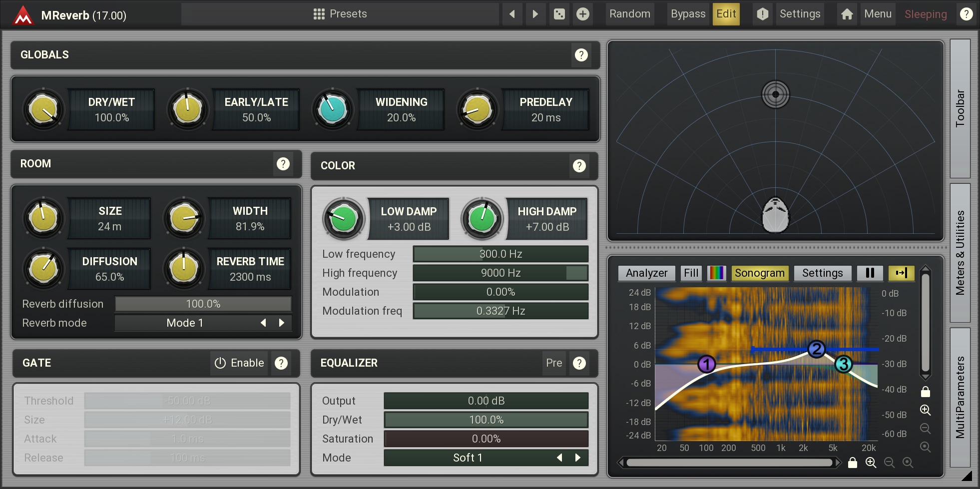Click the home icon in the top bar

click(x=847, y=14)
